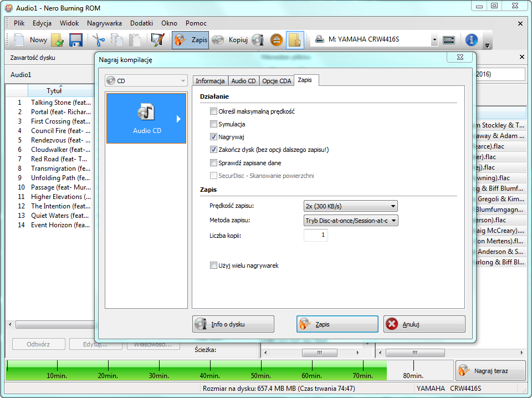Viewport: 532px width, 398px height.
Task: Uncheck the Nagrywaj checkbox
Action: click(x=213, y=137)
